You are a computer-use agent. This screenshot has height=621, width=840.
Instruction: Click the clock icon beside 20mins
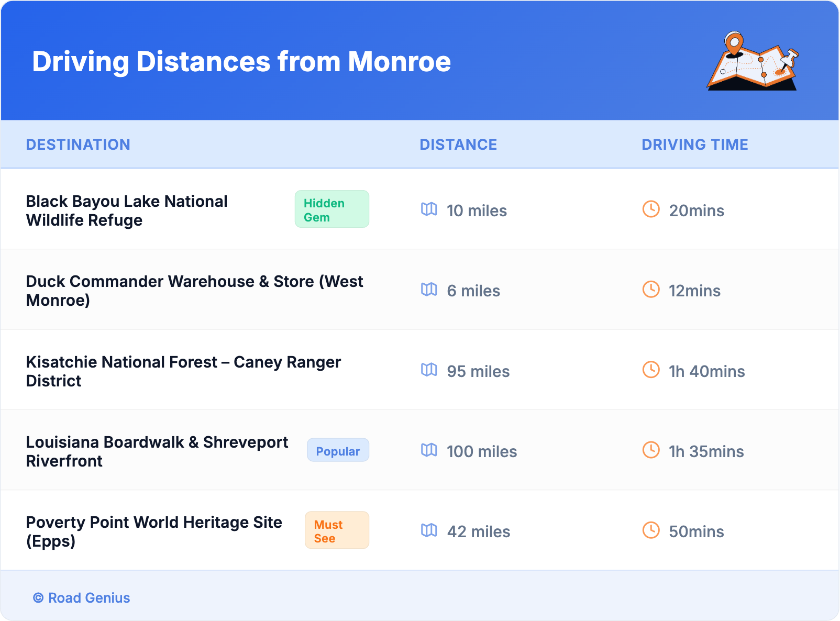651,209
